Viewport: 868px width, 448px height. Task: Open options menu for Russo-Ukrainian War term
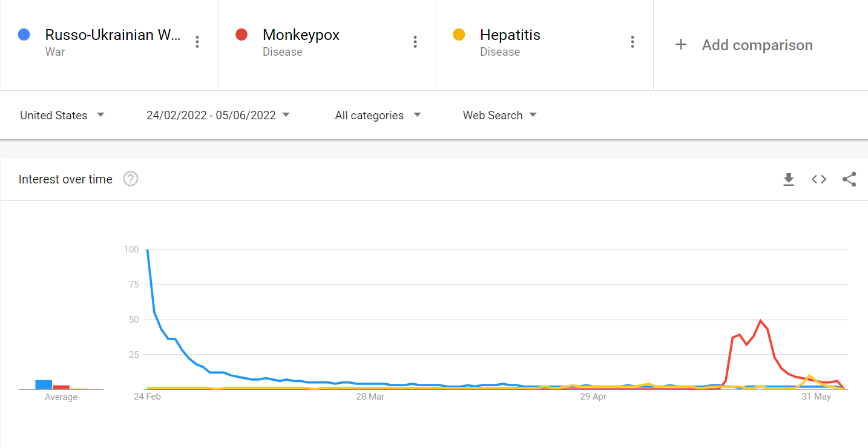(x=197, y=42)
